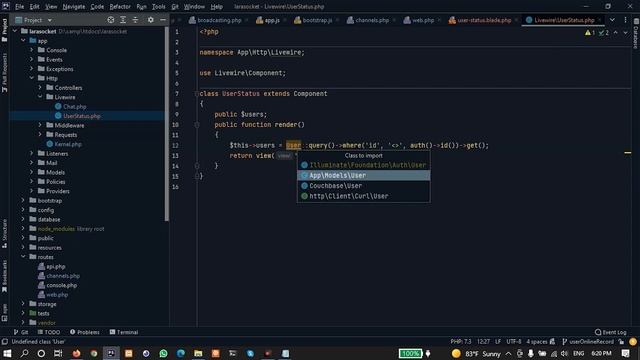Collapse the Livewire folder
Screen dimensions: 640x360
[40, 97]
